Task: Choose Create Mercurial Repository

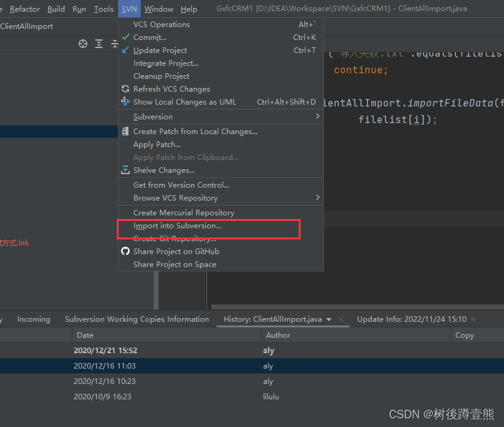Action: coord(221,212)
